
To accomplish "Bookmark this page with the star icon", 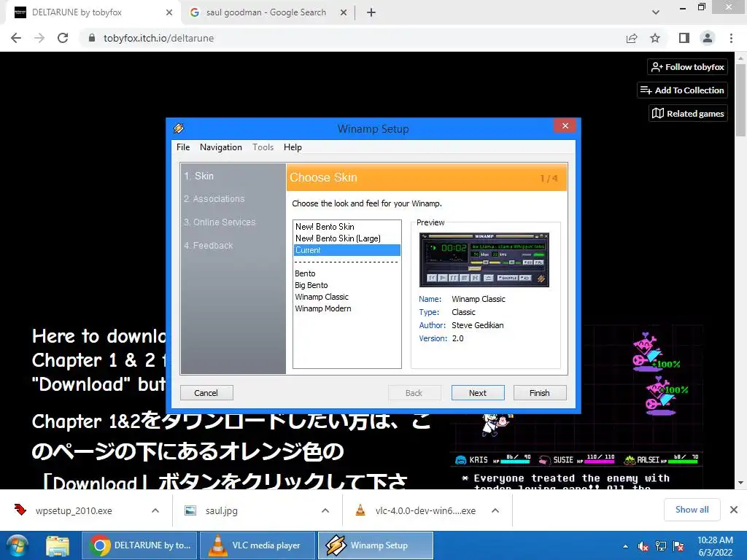I will tap(655, 38).
